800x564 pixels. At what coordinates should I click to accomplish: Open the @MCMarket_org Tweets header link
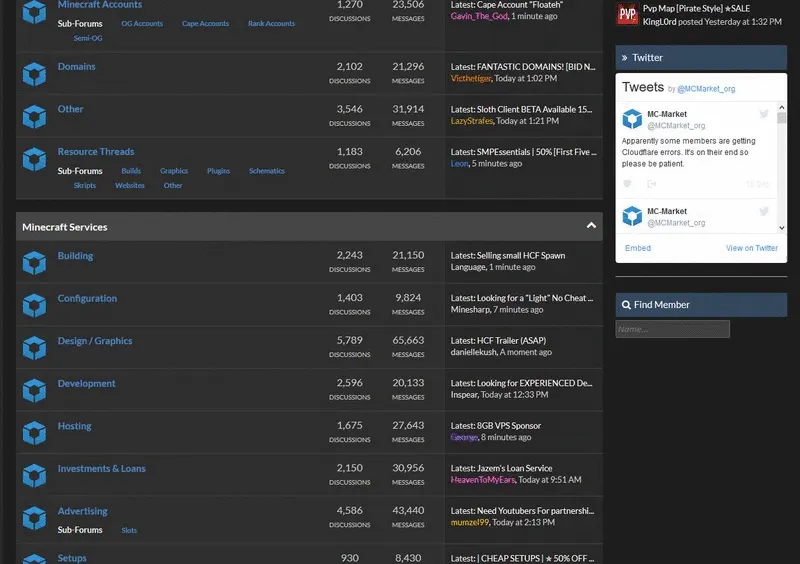click(x=706, y=89)
